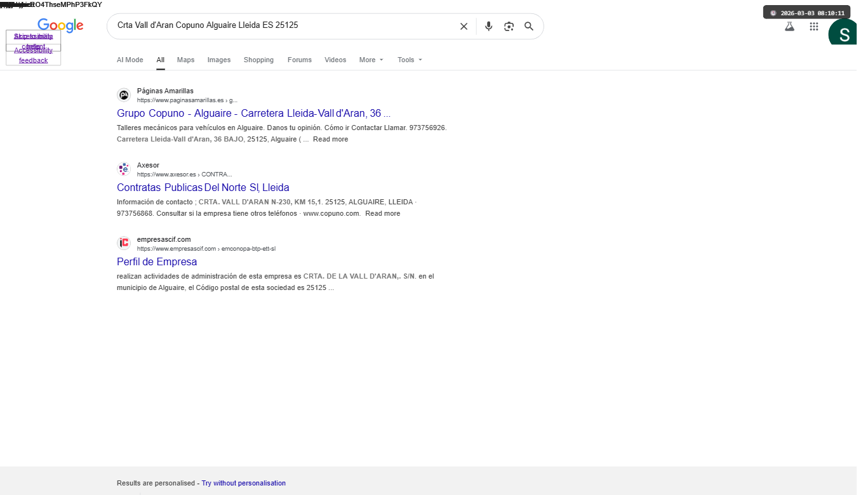868x495 pixels.
Task: Click Try without personalisation link
Action: coord(244,483)
